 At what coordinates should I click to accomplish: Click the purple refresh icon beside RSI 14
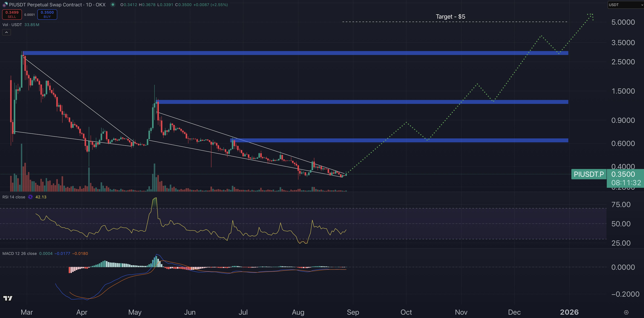30,197
